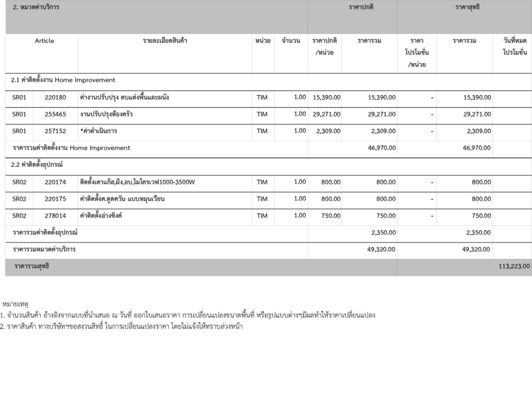Click the 'Article' column header
This screenshot has width=532, height=399.
(x=44, y=41)
